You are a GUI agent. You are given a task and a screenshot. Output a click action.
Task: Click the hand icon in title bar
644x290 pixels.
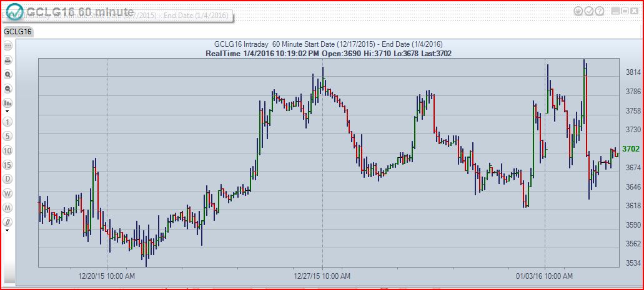578,11
